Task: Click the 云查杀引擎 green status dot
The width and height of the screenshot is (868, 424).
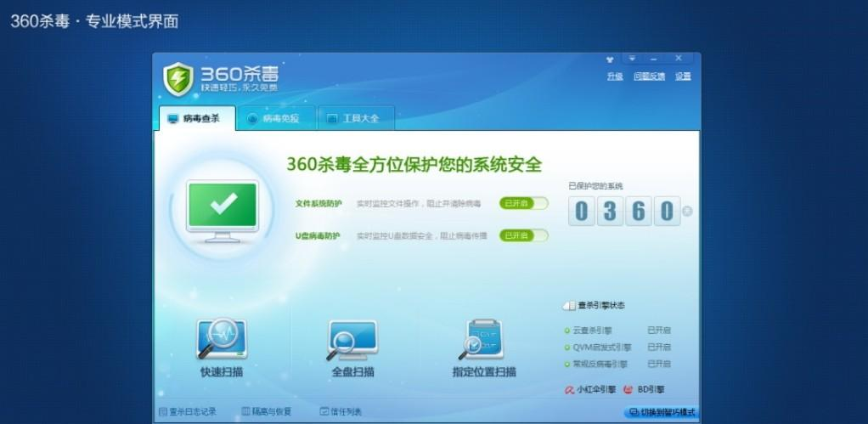Action: (x=566, y=331)
